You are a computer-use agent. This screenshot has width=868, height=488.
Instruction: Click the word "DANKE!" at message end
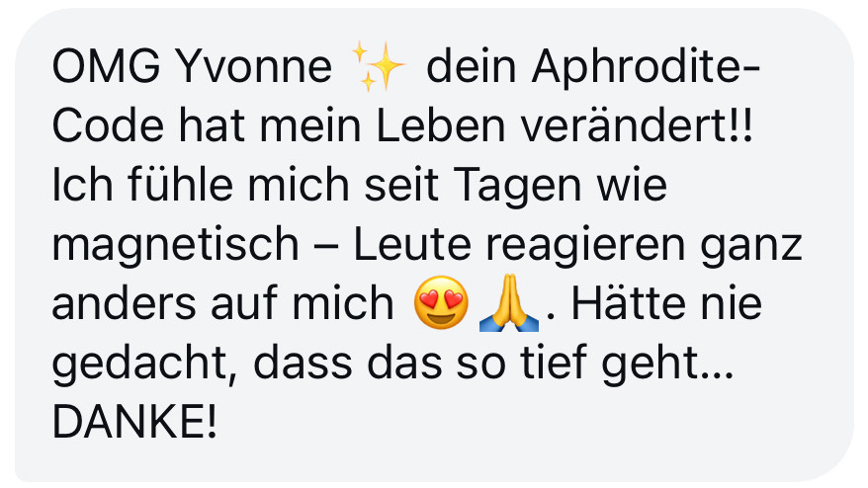[135, 421]
